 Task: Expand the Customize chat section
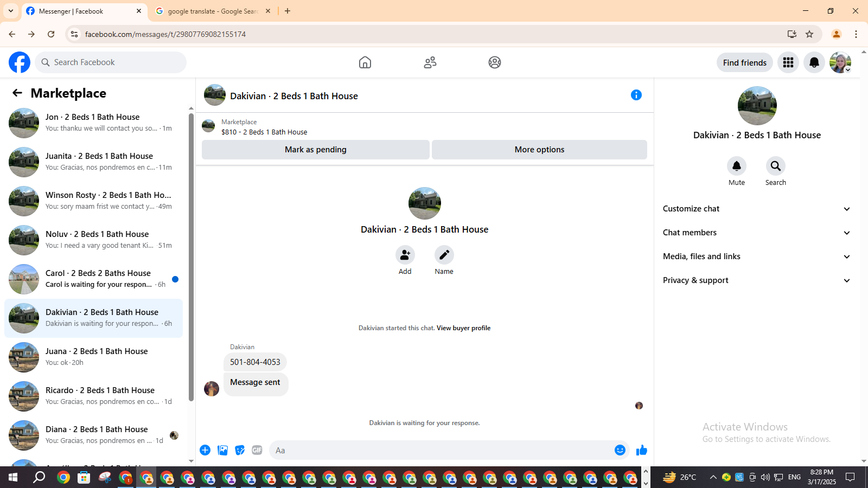click(x=757, y=209)
